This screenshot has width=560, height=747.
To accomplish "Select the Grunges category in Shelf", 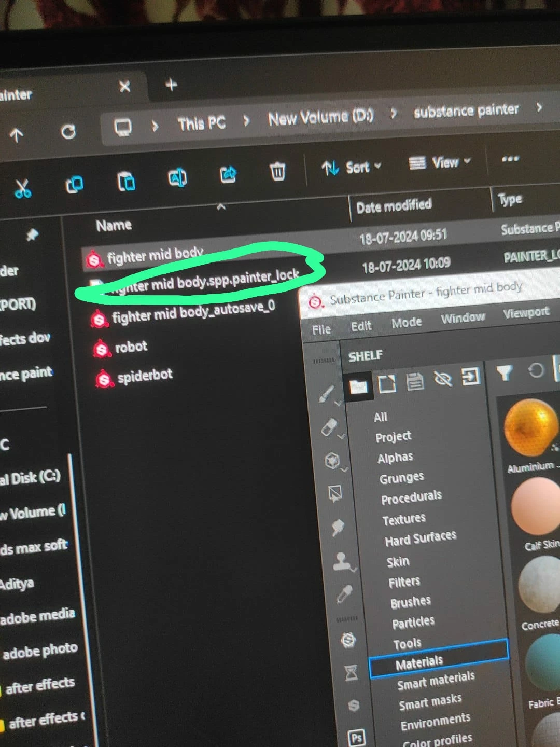I will click(401, 478).
